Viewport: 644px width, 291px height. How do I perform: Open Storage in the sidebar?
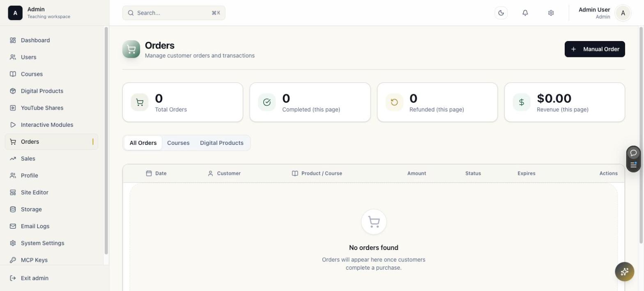51,209
